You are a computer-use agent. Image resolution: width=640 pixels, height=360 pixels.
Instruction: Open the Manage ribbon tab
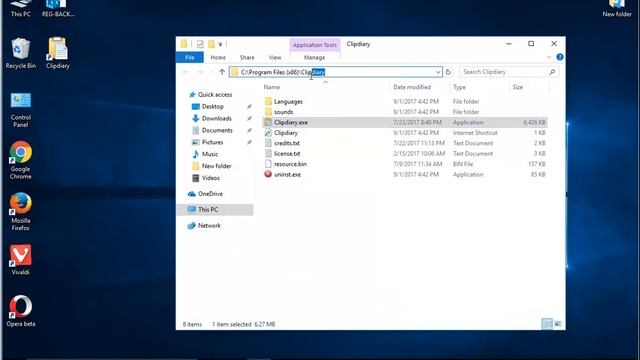point(314,58)
